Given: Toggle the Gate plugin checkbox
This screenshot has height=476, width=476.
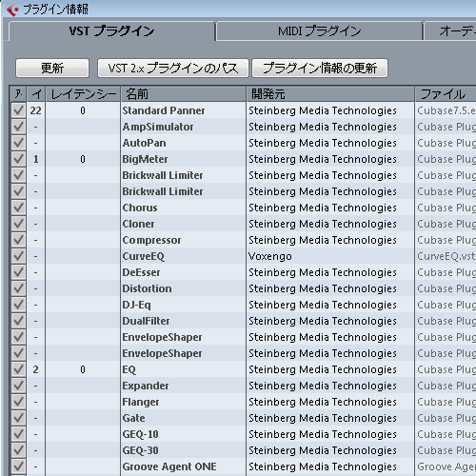Looking at the screenshot, I should tap(18, 418).
